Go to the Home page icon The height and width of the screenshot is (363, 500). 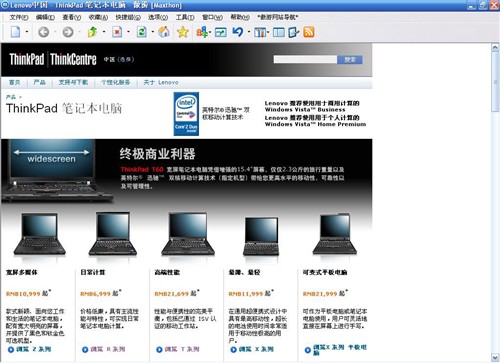tap(164, 32)
